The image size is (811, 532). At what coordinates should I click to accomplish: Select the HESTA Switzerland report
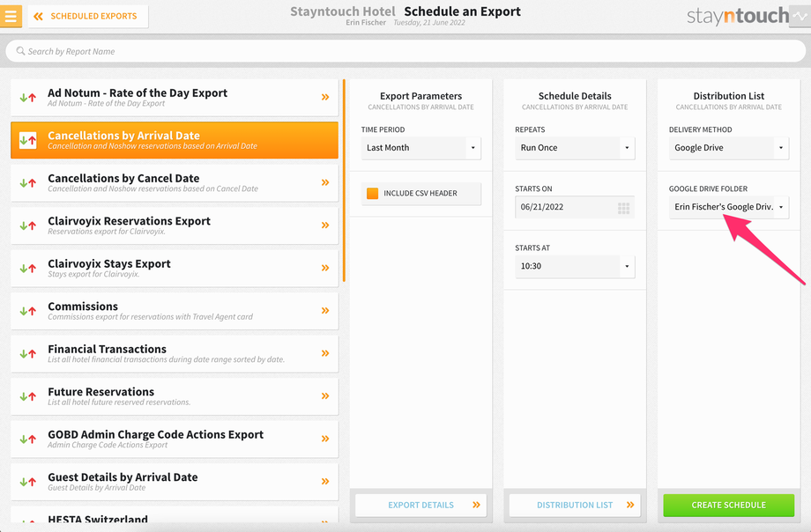coord(175,515)
